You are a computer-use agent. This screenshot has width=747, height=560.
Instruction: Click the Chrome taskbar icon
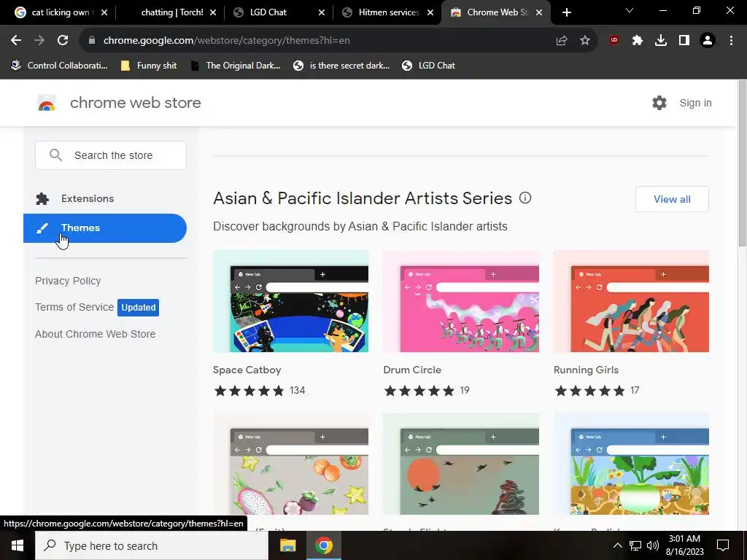(323, 545)
